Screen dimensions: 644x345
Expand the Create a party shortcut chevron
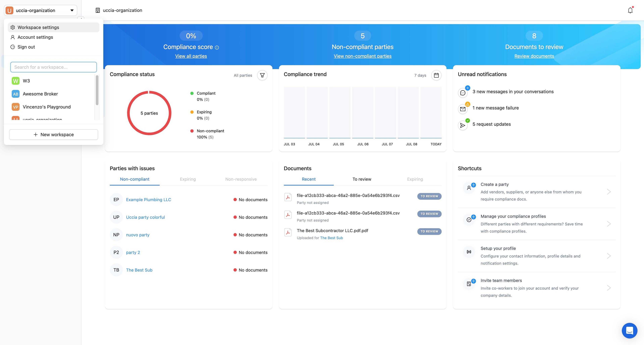pos(609,192)
